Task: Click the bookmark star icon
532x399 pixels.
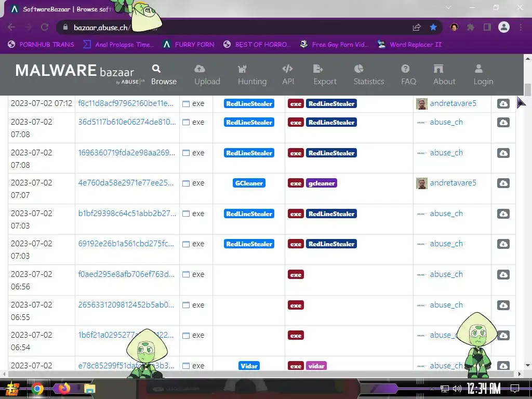Action: coord(433,27)
